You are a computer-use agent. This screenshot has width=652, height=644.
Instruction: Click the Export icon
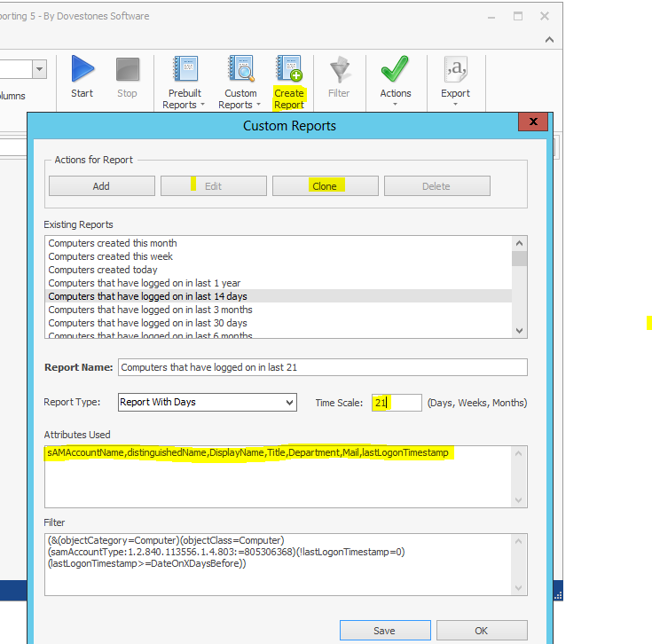pos(455,69)
